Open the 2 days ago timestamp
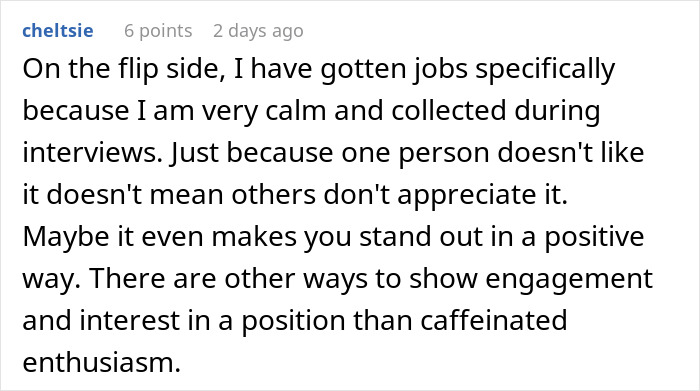Screen dimensions: 700x391 [x=258, y=31]
